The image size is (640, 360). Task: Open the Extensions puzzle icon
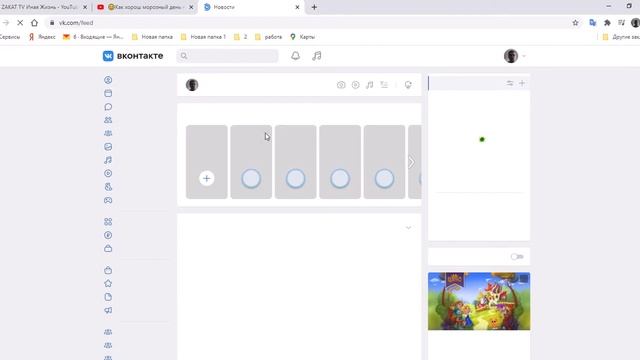coord(607,23)
